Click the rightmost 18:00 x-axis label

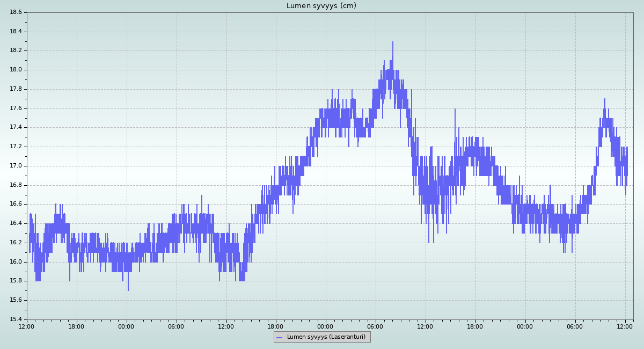click(475, 326)
